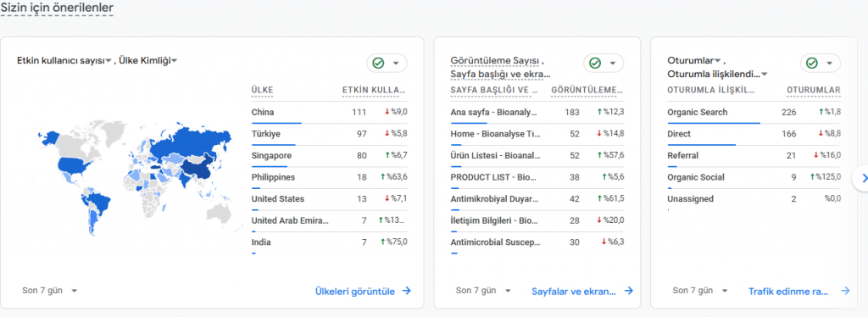This screenshot has width=868, height=317.
Task: Select the Organic Search row
Action: coord(754,112)
